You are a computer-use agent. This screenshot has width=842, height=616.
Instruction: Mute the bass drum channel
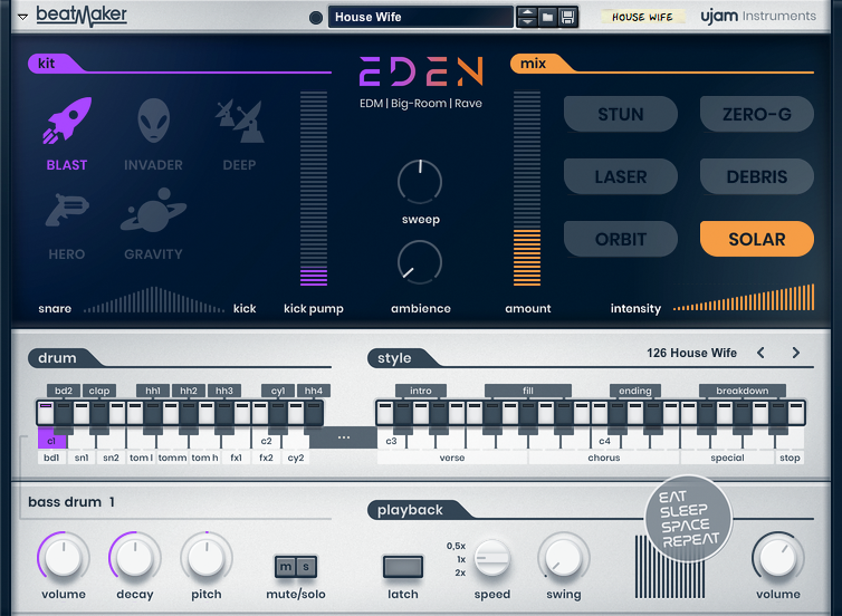click(x=285, y=566)
